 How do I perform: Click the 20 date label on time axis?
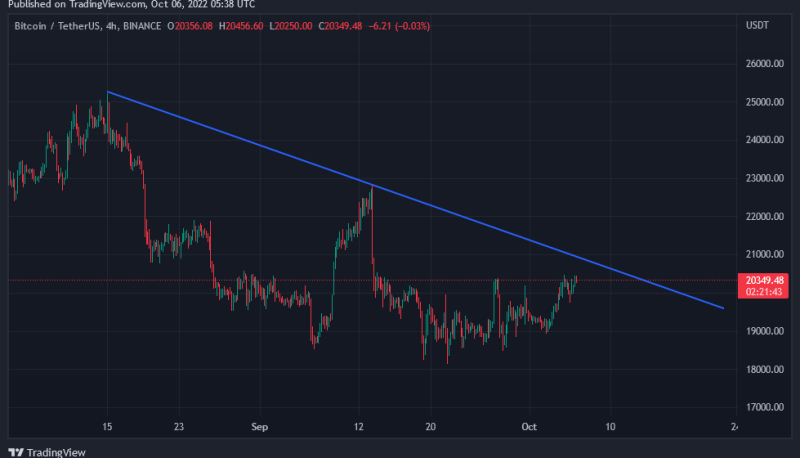click(431, 427)
